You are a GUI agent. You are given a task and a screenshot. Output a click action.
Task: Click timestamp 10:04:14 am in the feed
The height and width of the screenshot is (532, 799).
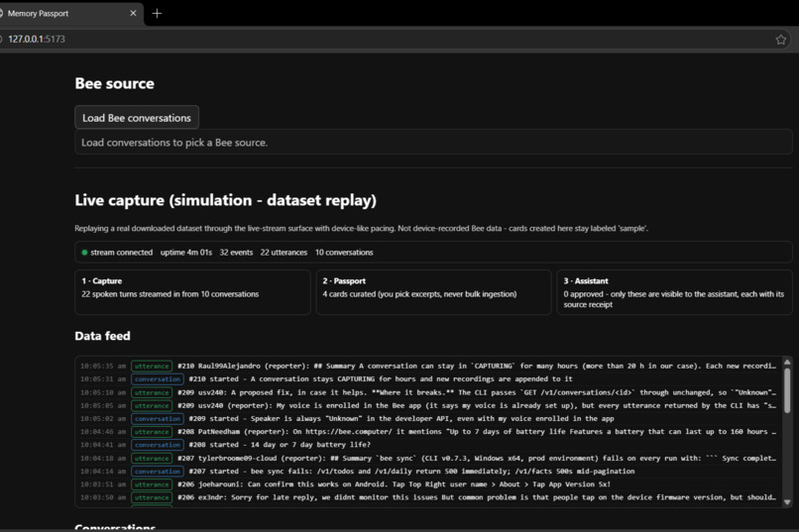(x=103, y=472)
